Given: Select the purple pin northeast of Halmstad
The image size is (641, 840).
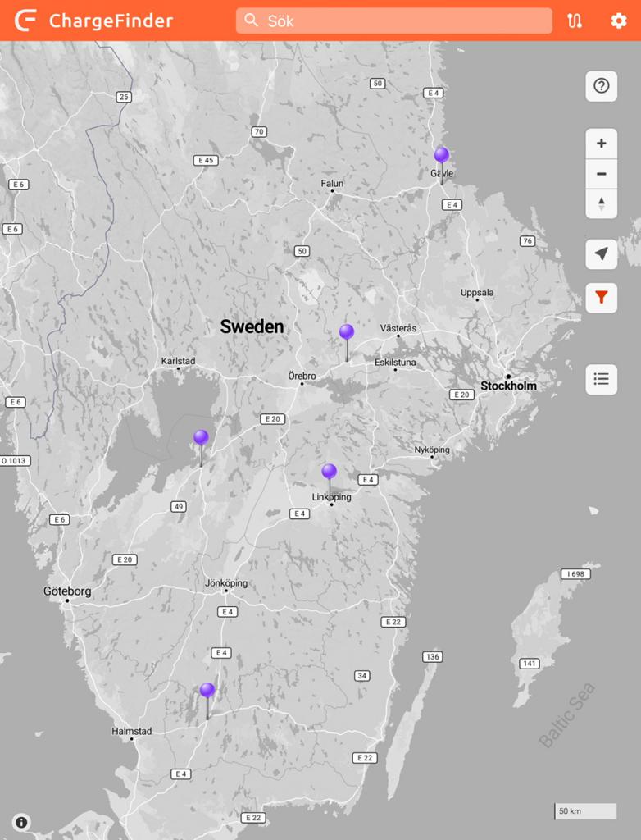Looking at the screenshot, I should [x=207, y=690].
